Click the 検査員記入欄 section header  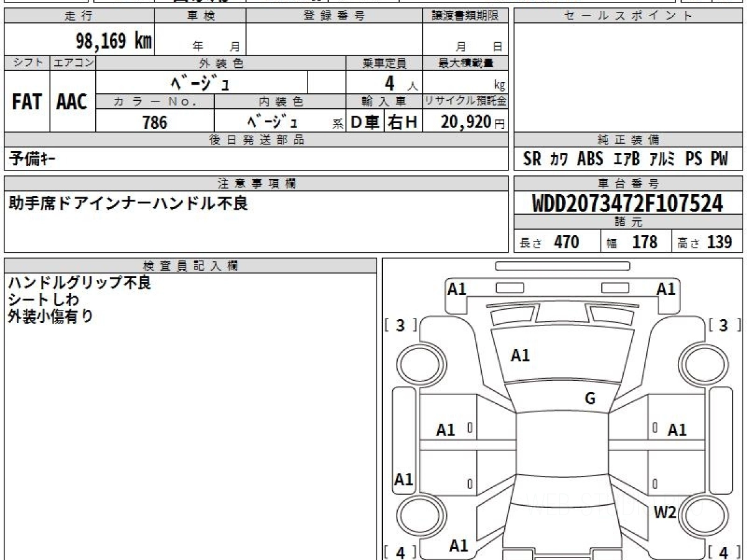pyautogui.click(x=190, y=265)
